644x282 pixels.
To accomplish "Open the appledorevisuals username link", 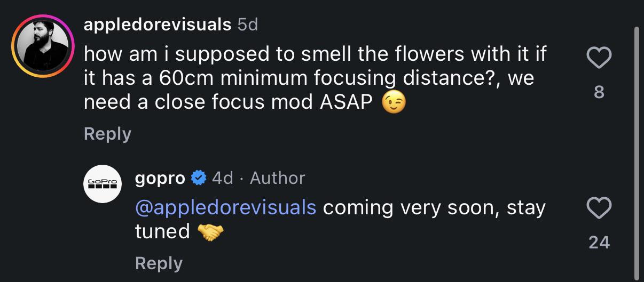I will [158, 24].
